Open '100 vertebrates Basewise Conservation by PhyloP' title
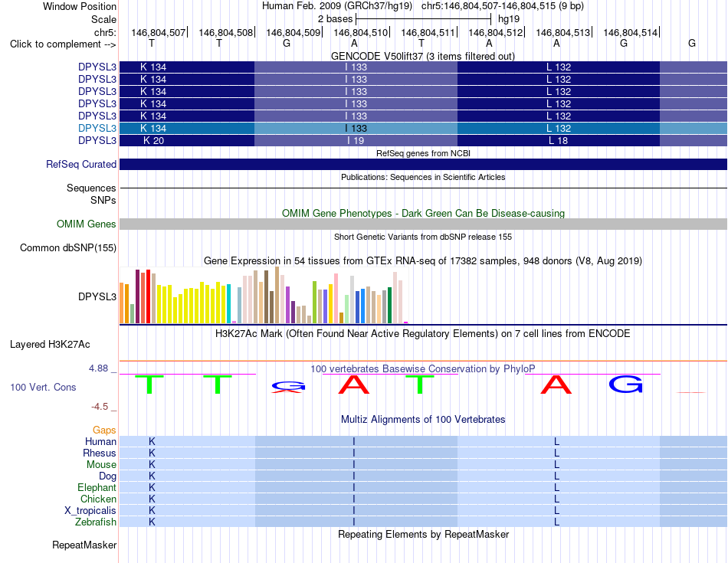 click(423, 369)
